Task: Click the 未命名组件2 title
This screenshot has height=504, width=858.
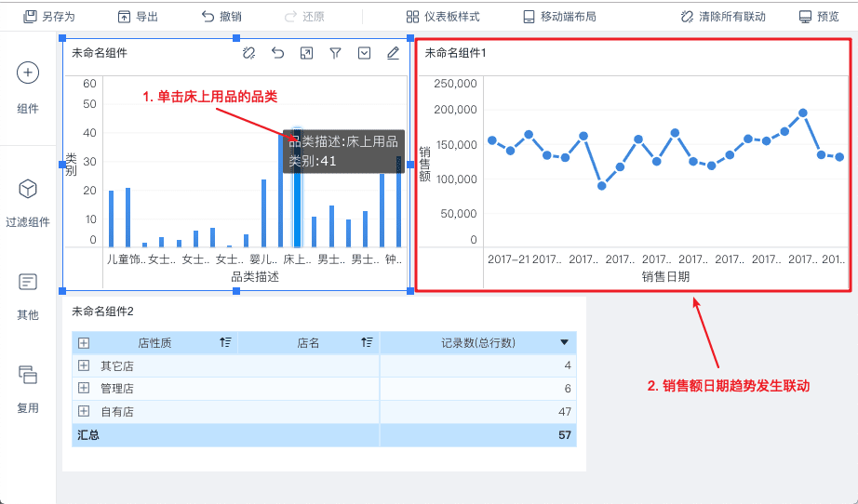Action: point(103,311)
